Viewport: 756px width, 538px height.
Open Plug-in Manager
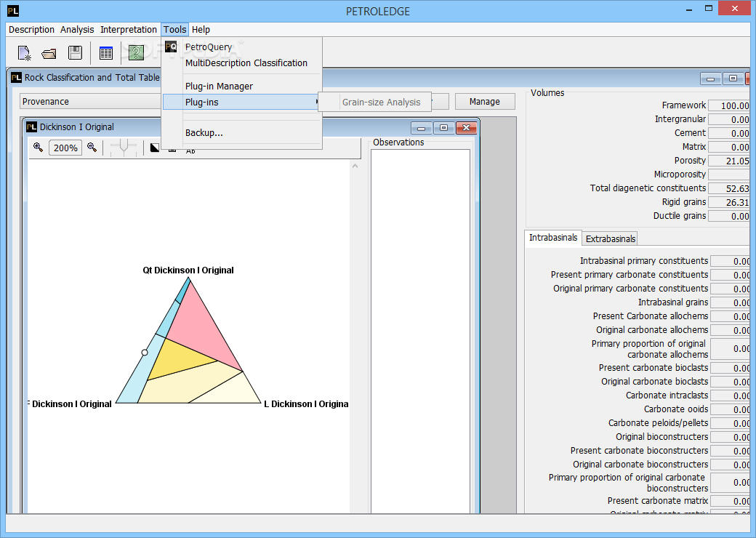click(x=242, y=86)
